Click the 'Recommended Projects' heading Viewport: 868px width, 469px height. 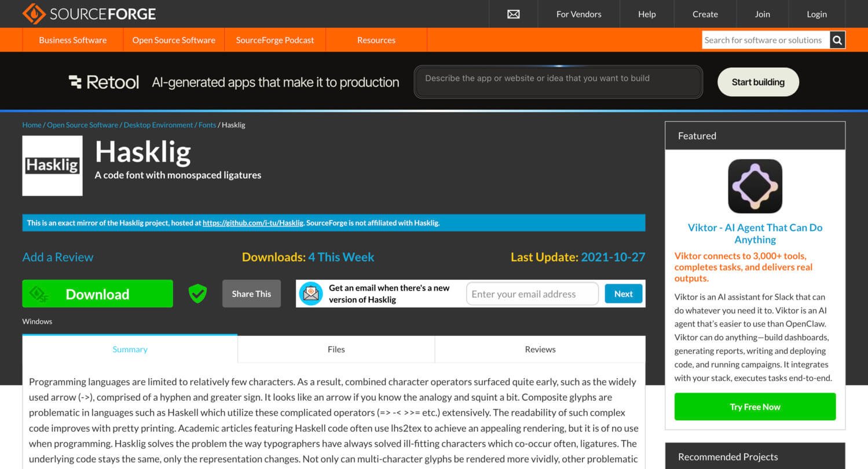[x=728, y=457]
